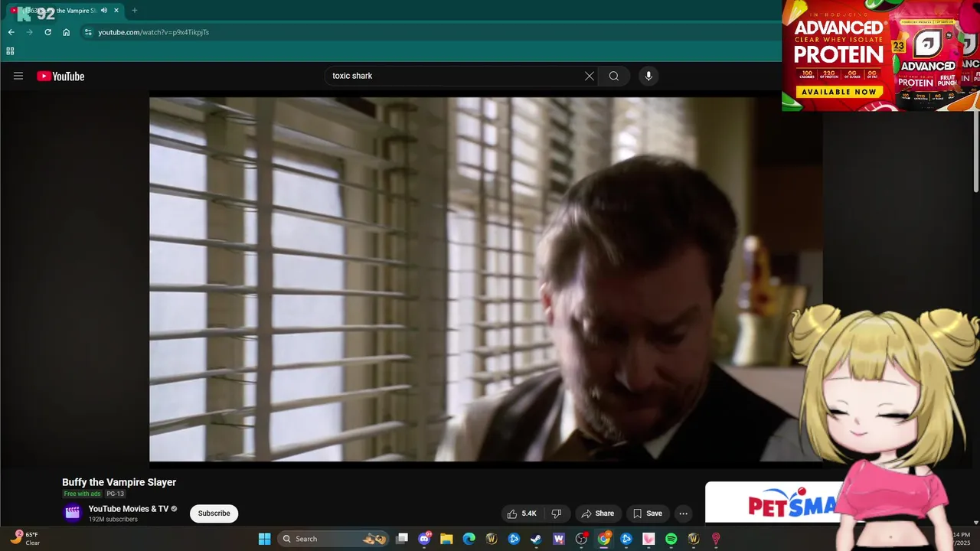Image resolution: width=980 pixels, height=551 pixels.
Task: Go to YouTube home via logo
Action: pyautogui.click(x=60, y=76)
